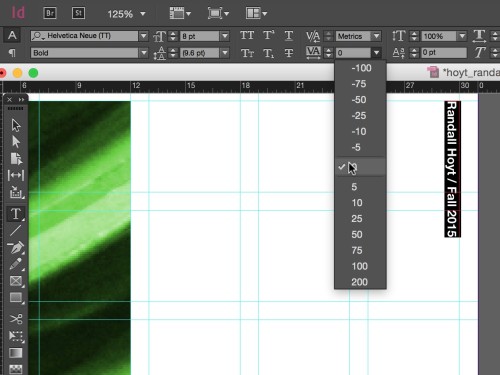Select the Page tool
Viewport: 500px width, 375px height.
tap(16, 159)
